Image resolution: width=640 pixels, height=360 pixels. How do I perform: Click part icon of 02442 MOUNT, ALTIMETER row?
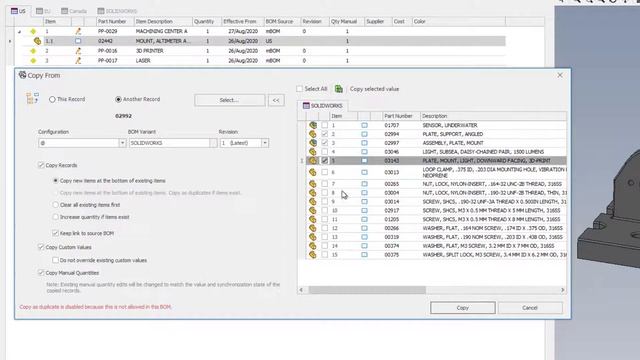coord(37,41)
